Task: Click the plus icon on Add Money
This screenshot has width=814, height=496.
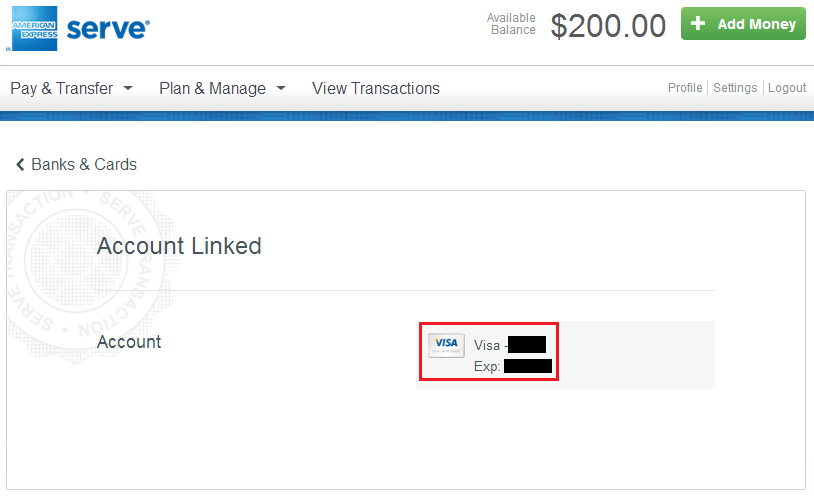Action: tap(698, 23)
